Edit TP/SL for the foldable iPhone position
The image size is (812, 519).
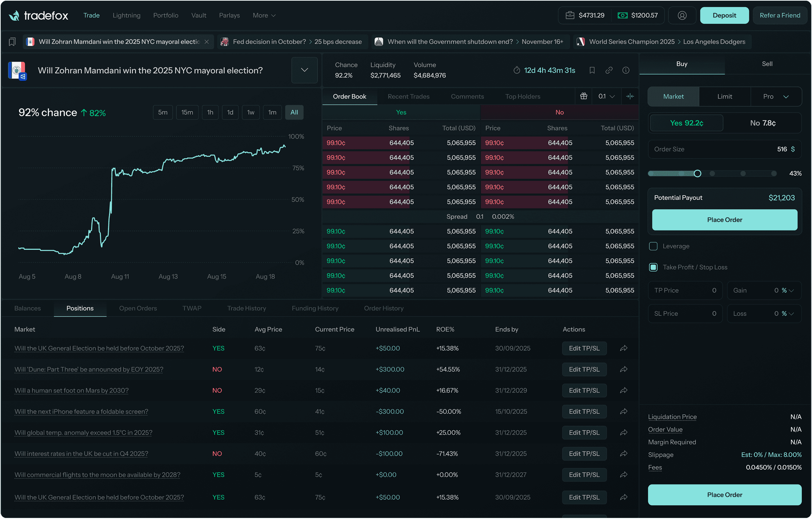tap(584, 412)
